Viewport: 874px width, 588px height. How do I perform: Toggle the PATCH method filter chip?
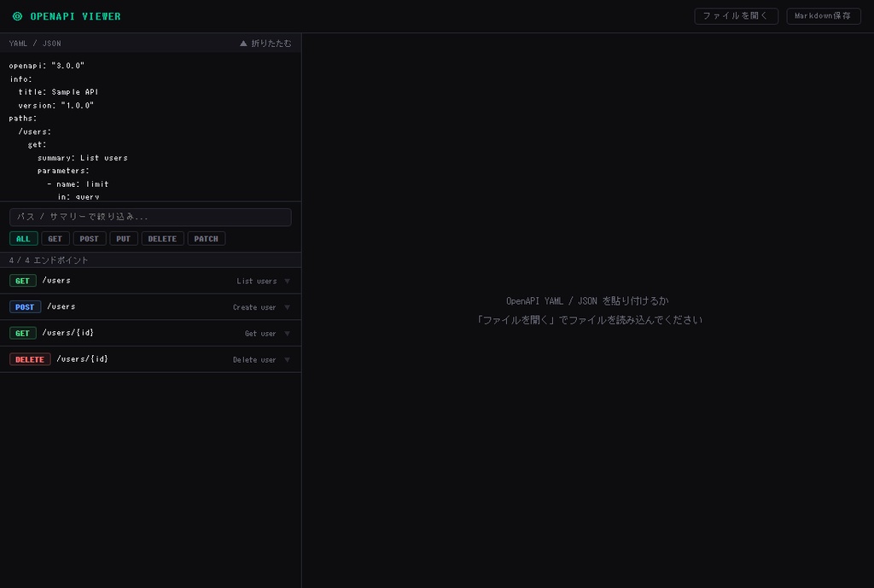point(207,239)
